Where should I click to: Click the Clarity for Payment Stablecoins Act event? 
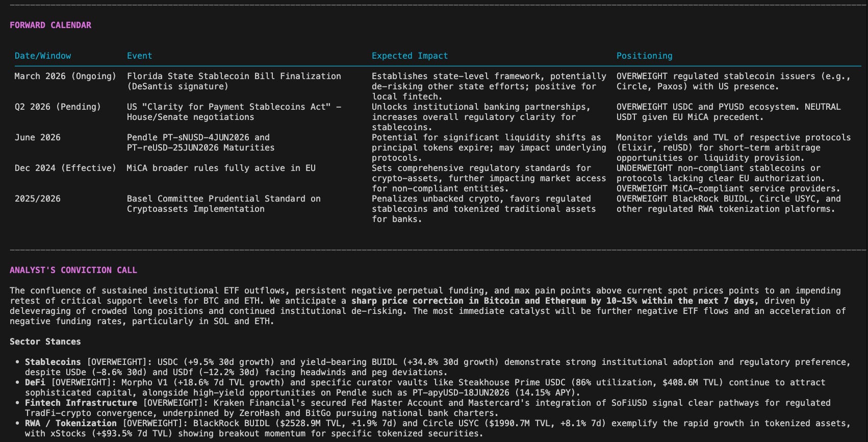[234, 112]
